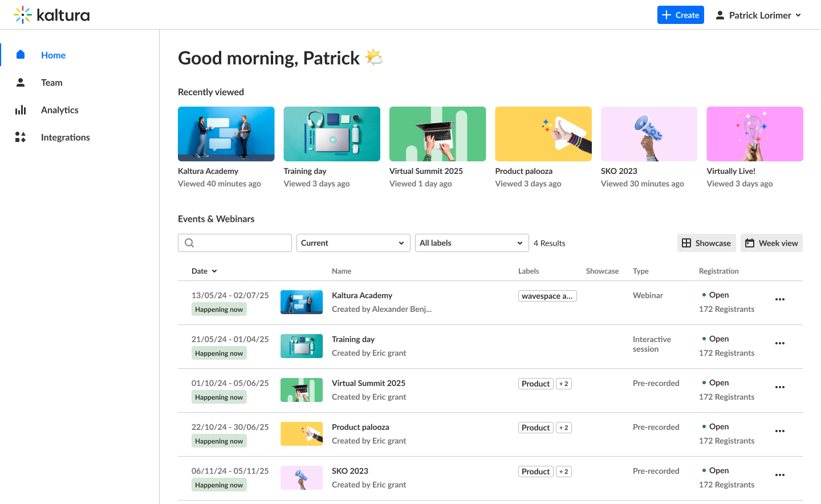Open the Home menu item
This screenshot has width=821, height=504.
80,55
